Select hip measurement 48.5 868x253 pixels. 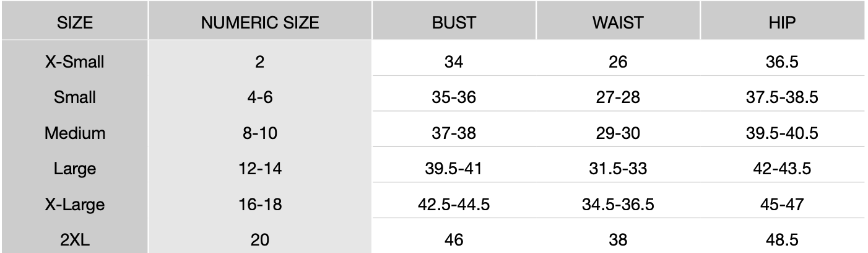783,239
